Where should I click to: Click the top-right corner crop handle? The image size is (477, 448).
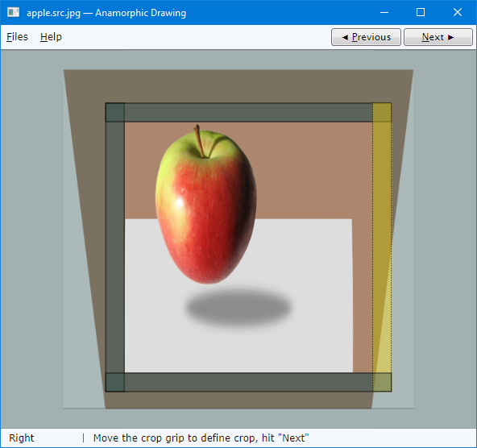pyautogui.click(x=382, y=112)
